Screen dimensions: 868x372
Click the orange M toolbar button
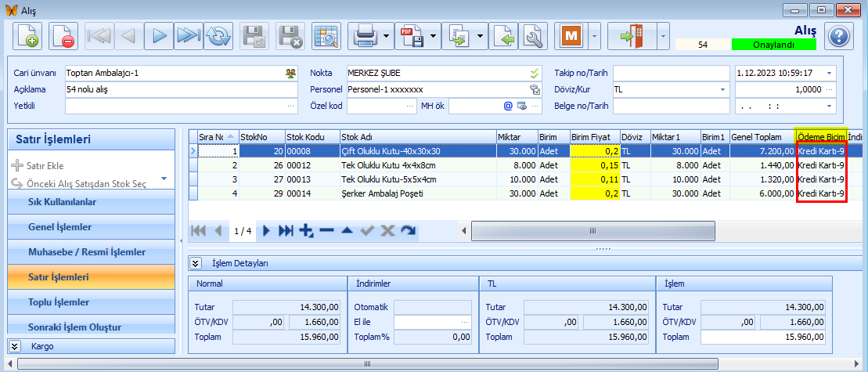tap(572, 36)
